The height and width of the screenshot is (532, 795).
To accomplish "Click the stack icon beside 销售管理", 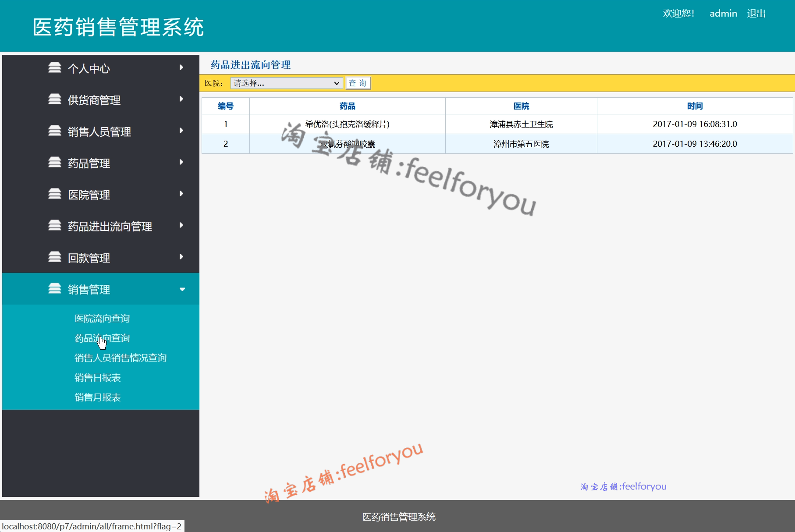I will coord(55,288).
